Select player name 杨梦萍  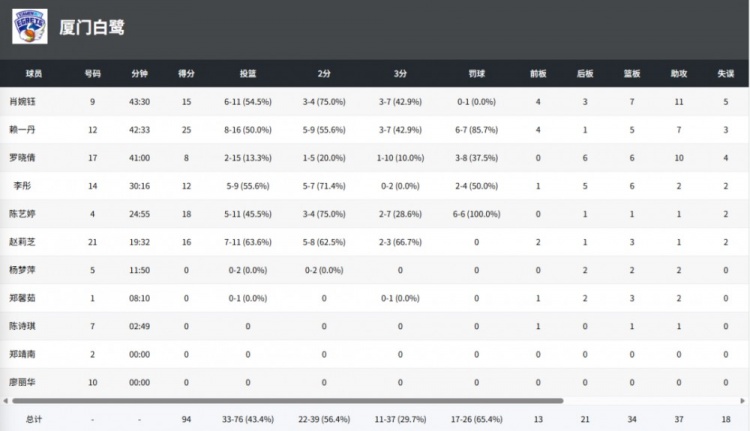tap(22, 270)
